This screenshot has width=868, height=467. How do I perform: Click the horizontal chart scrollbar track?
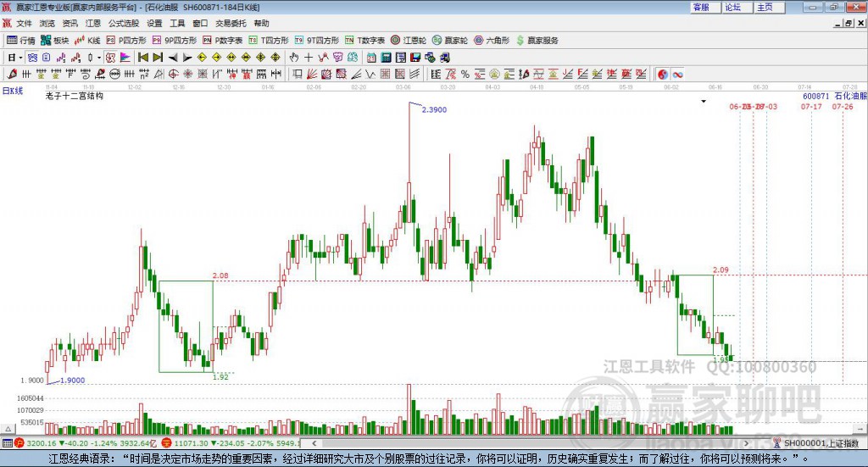click(531, 443)
